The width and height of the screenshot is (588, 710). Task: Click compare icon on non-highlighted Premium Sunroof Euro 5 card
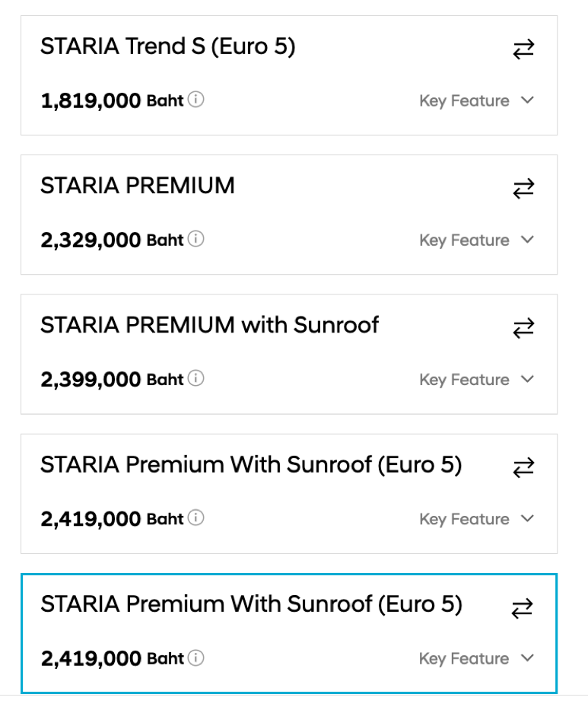(x=523, y=468)
